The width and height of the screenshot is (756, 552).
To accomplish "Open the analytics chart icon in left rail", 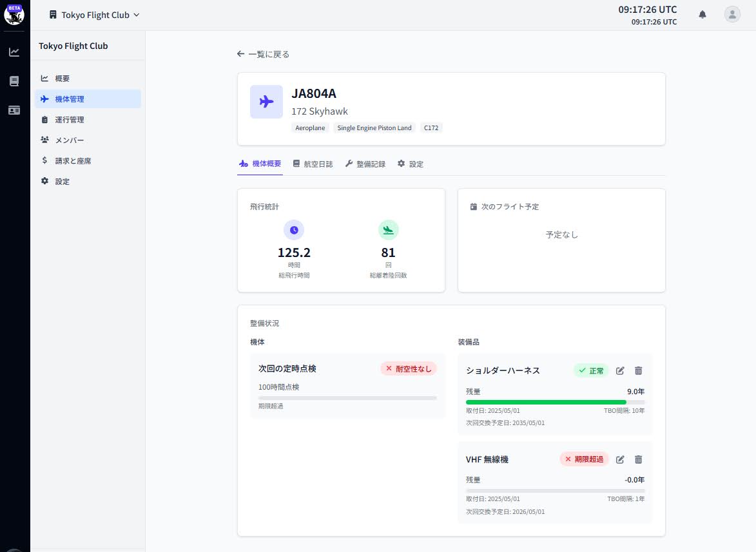I will click(x=14, y=52).
